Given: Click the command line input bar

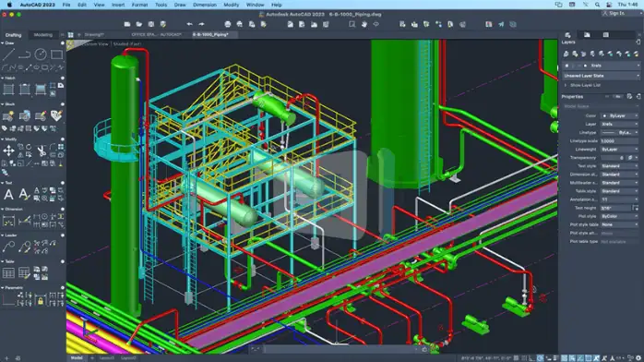Looking at the screenshot, I should (x=340, y=349).
